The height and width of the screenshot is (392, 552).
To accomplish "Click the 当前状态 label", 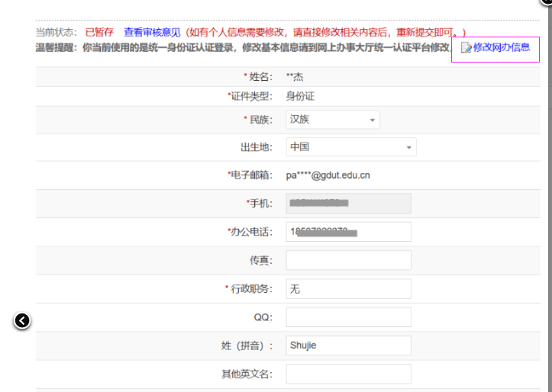I will (56, 32).
